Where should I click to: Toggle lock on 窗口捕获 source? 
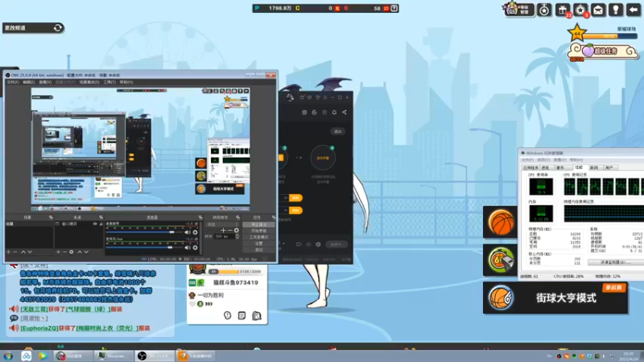click(101, 224)
